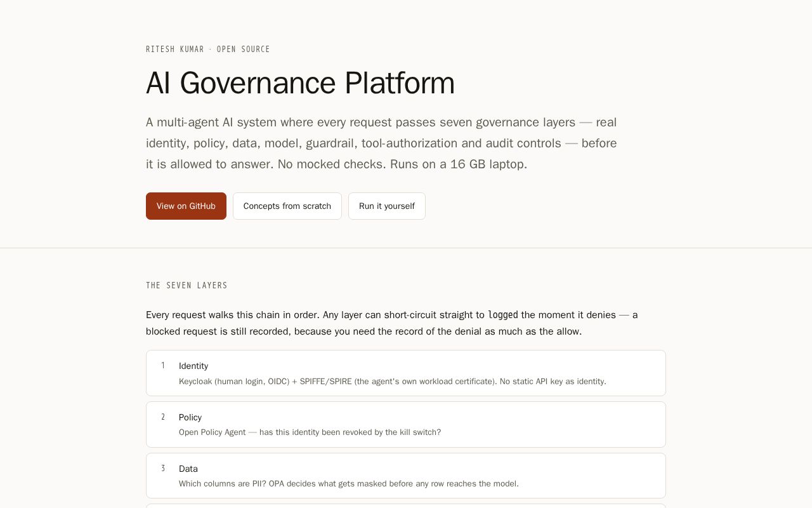This screenshot has height=508, width=812.
Task: Click the AI Governance Platform heading
Action: [300, 83]
